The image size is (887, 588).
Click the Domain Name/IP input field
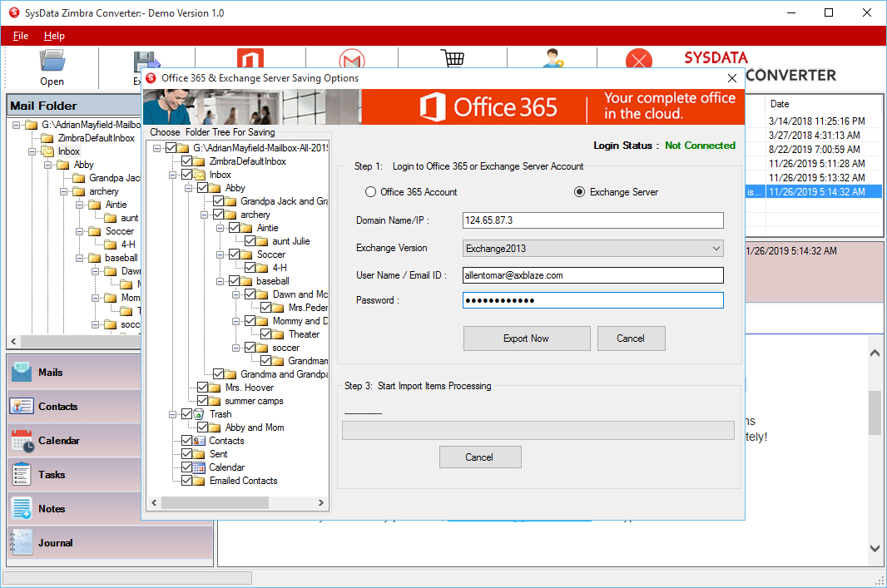592,220
